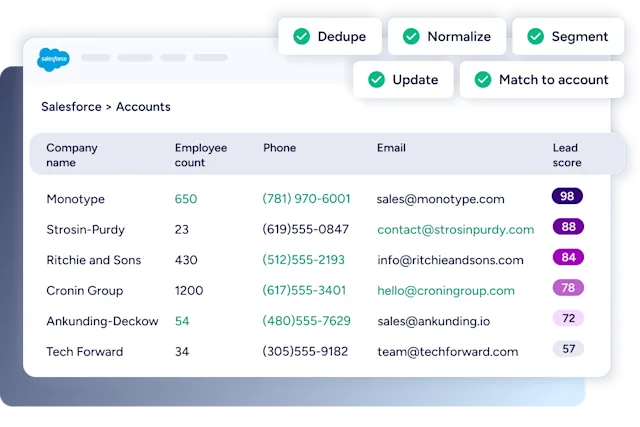This screenshot has height=427, width=640.
Task: Click phone number (480)555-7629
Action: 306,321
